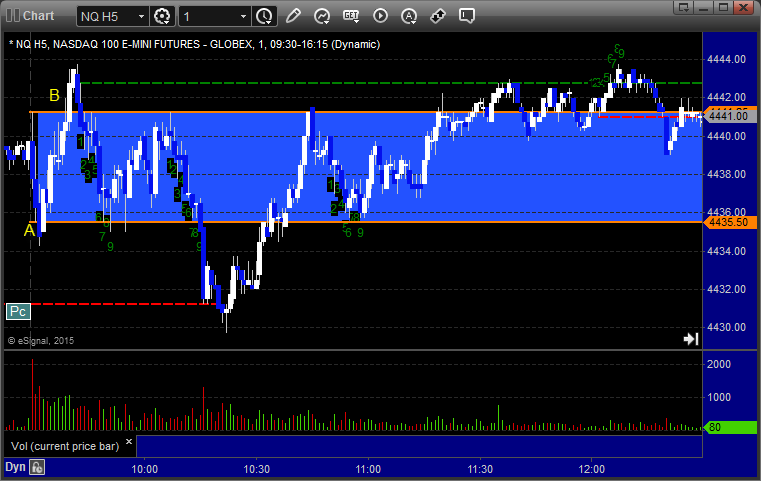This screenshot has width=761, height=481.
Task: Click the 11:30 time axis label
Action: click(480, 469)
